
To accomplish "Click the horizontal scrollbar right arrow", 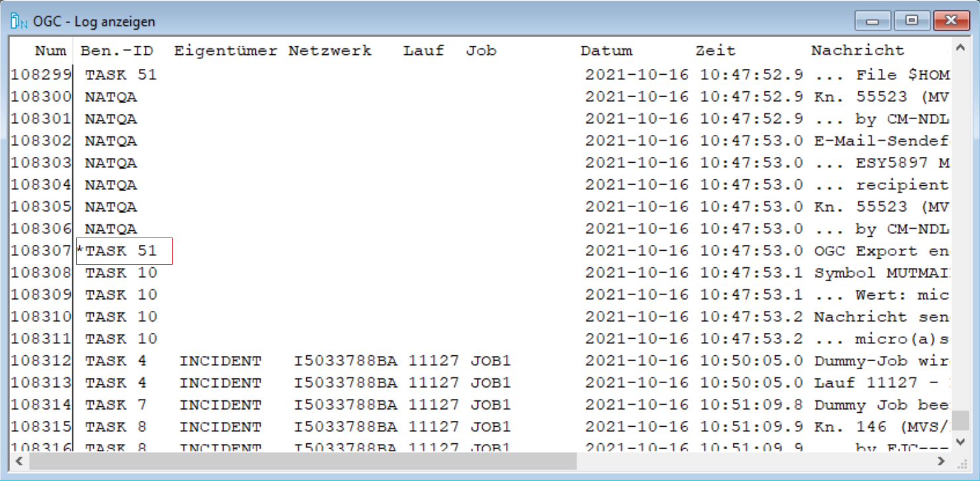I will [x=942, y=460].
